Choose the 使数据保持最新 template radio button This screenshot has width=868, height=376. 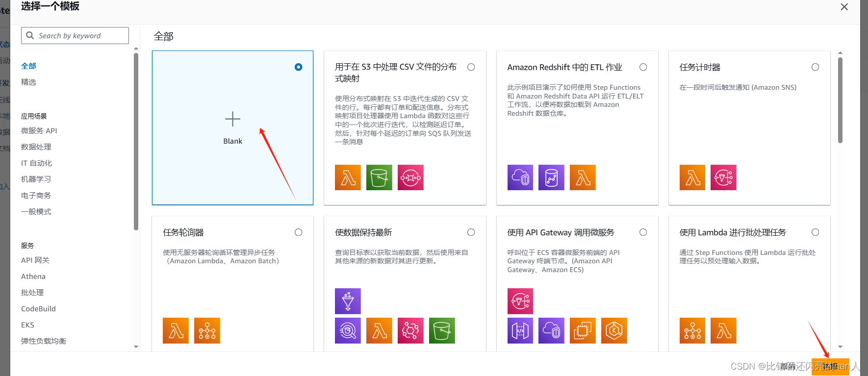pos(471,232)
